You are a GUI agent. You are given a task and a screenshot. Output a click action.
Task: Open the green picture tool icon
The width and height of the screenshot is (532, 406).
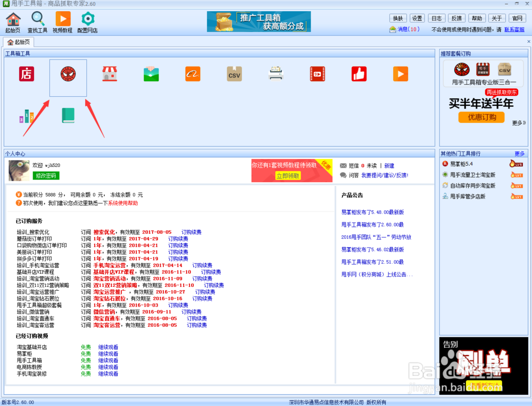point(151,74)
